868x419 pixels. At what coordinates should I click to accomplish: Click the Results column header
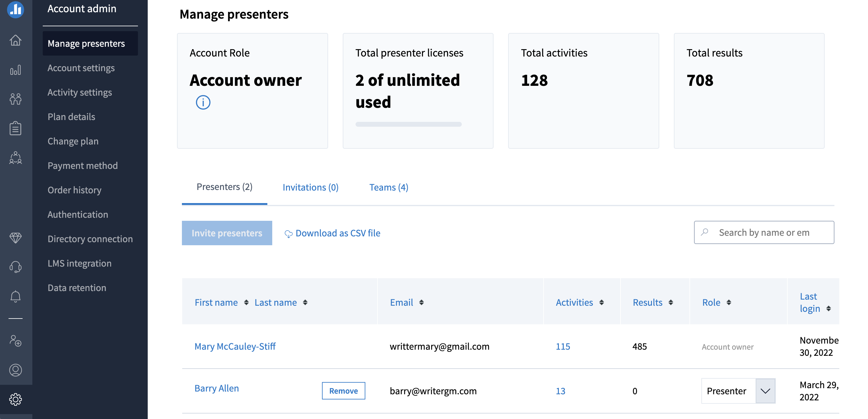(647, 302)
